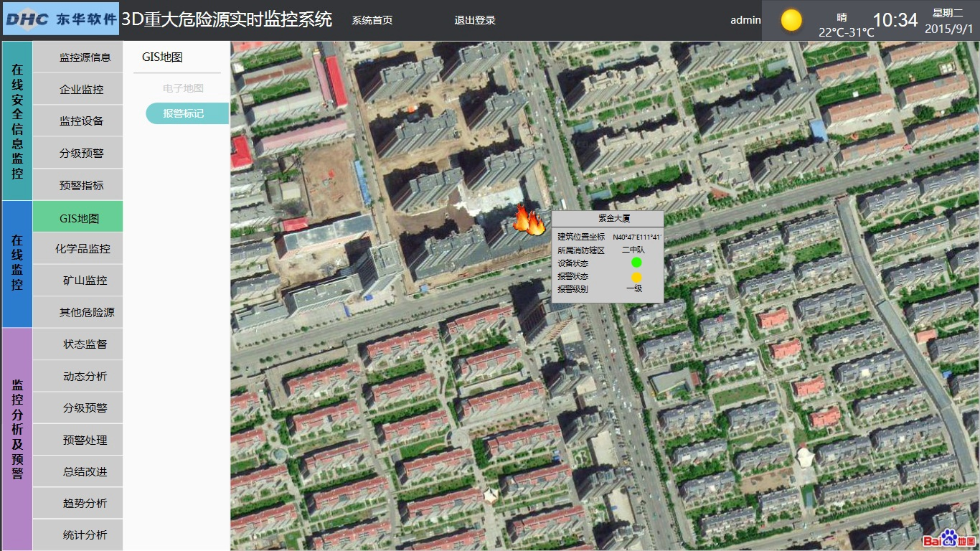Switch to the 电子地图 tab
This screenshot has width=980, height=551.
[183, 88]
